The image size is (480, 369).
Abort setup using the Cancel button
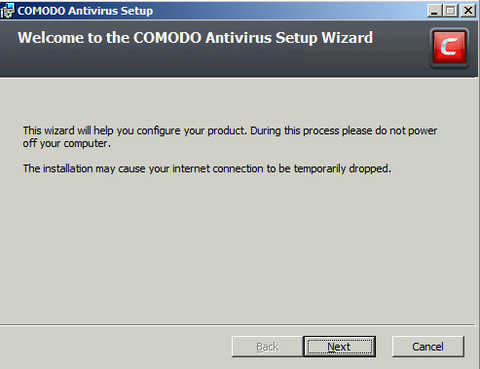(428, 347)
